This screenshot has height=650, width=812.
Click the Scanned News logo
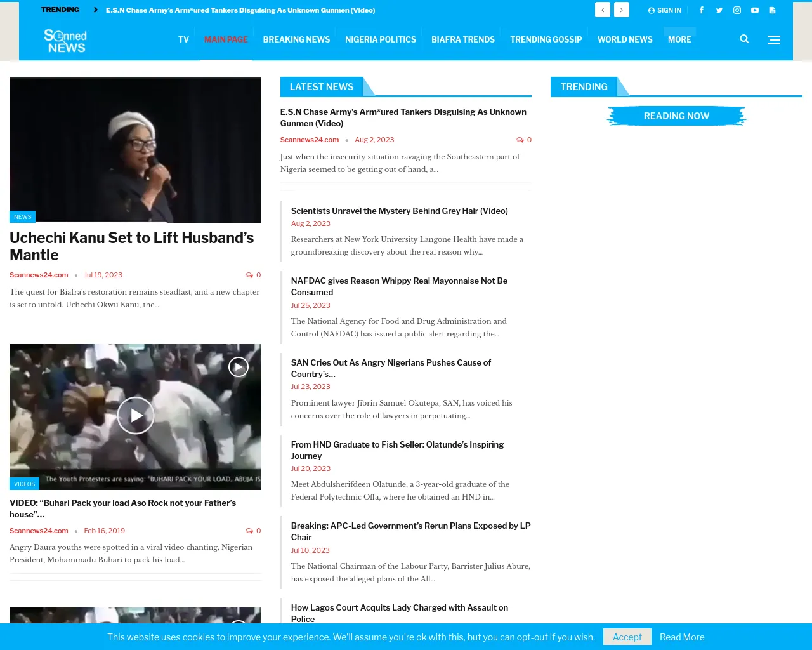[x=65, y=41]
